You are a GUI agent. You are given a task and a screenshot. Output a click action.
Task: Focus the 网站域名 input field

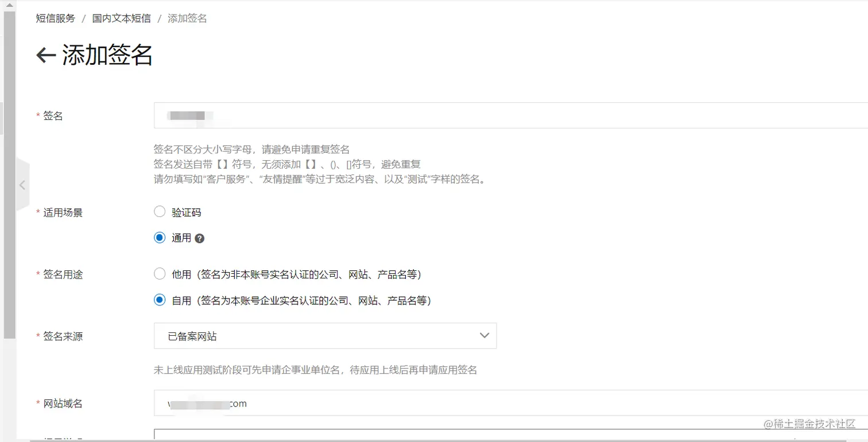[x=511, y=403]
